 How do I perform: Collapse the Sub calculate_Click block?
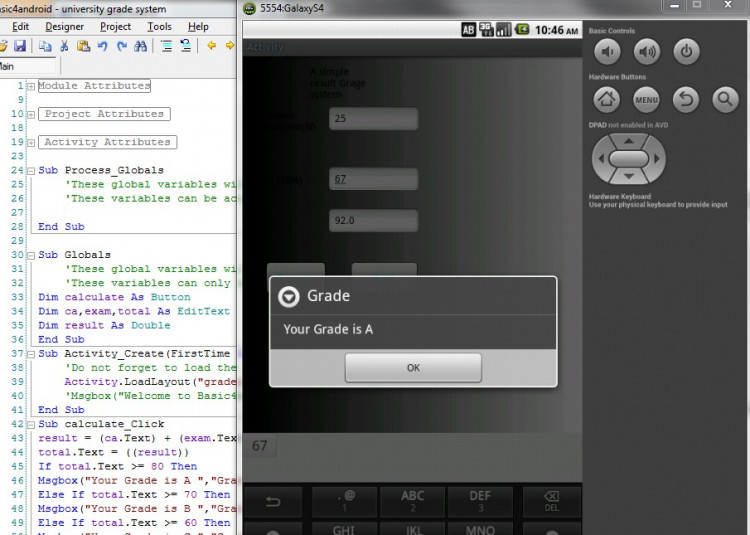[31, 425]
